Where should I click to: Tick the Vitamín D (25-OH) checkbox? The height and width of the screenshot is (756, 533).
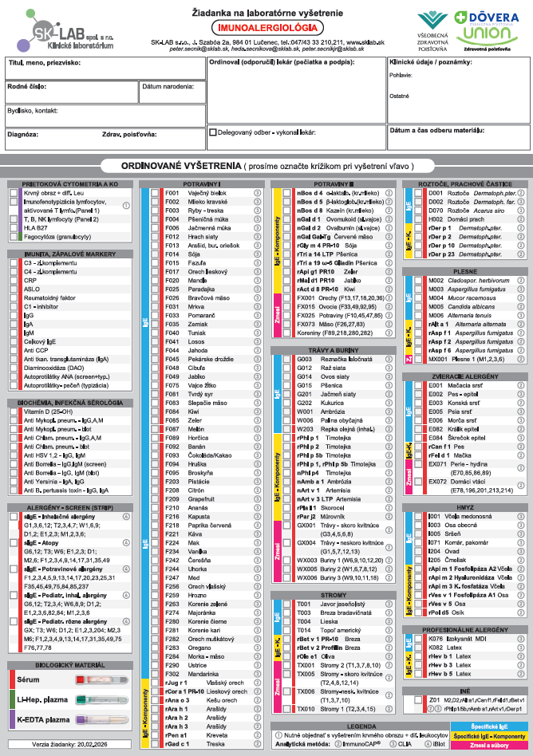point(14,411)
